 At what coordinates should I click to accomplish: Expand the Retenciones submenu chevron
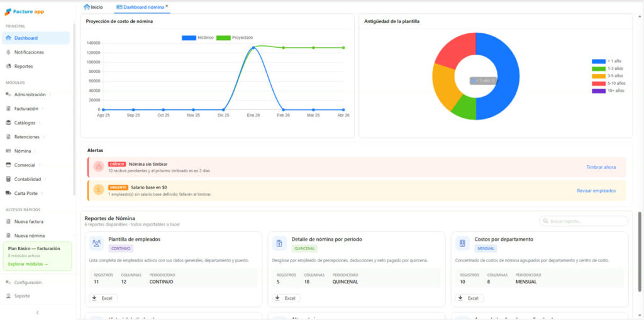pyautogui.click(x=44, y=137)
